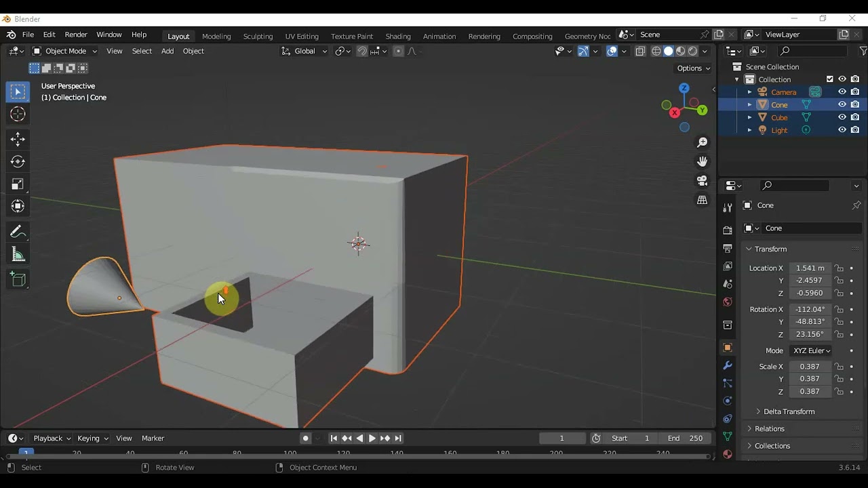This screenshot has width=868, height=488.
Task: Select the Add Cube tool
Action: (18, 279)
